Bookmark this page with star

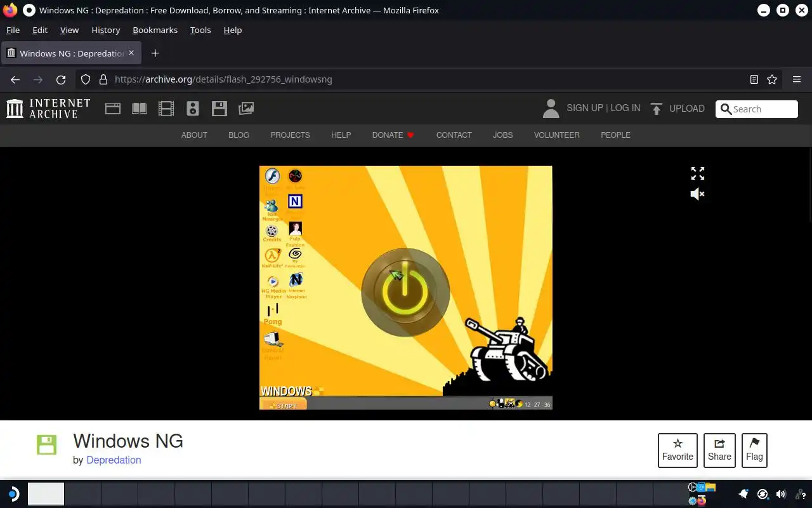point(772,79)
